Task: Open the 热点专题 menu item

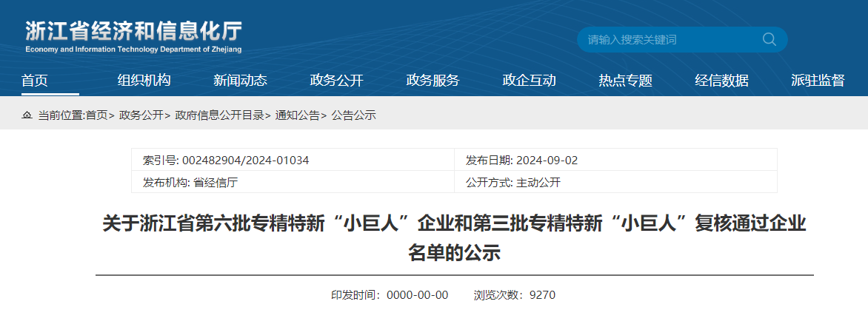Action: point(625,81)
